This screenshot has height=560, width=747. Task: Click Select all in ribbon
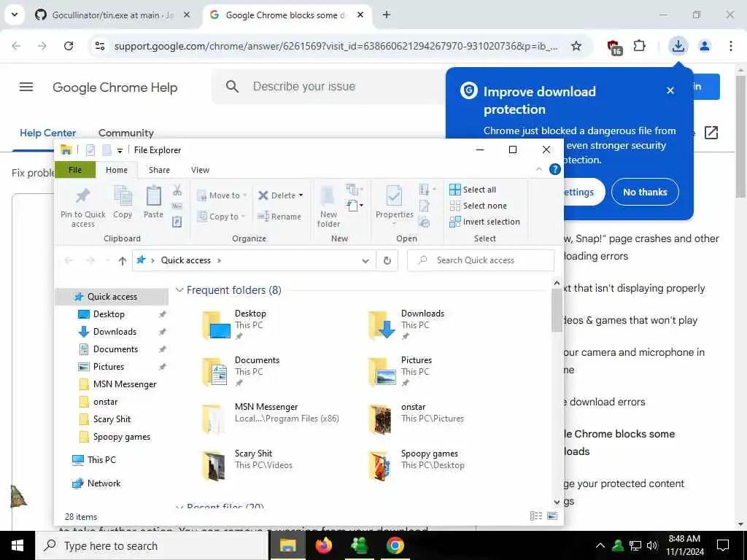[x=473, y=190]
